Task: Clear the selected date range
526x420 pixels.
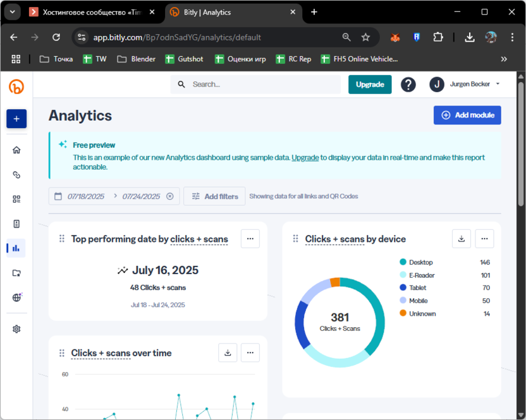Action: tap(169, 196)
